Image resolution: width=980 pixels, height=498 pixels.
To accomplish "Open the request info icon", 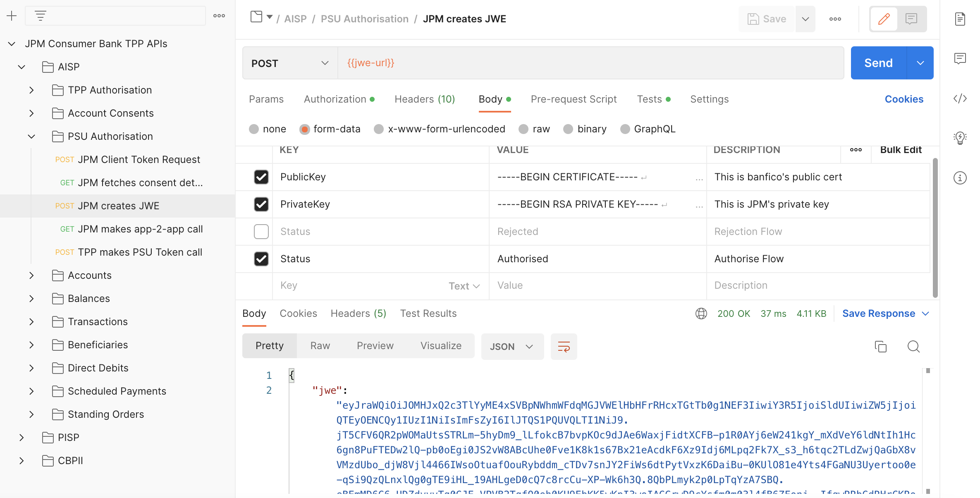I will [960, 178].
